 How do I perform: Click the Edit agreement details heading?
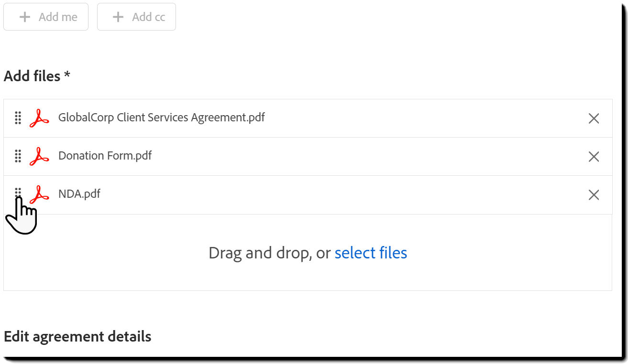click(77, 336)
